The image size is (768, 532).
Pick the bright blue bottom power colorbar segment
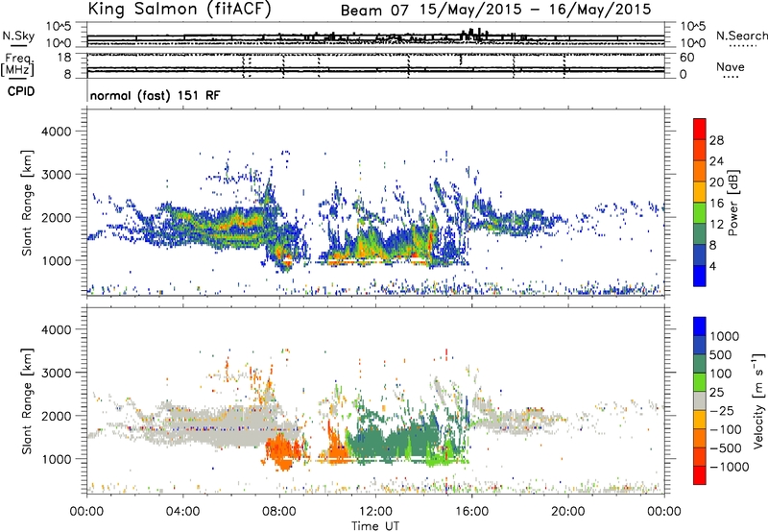pos(700,276)
